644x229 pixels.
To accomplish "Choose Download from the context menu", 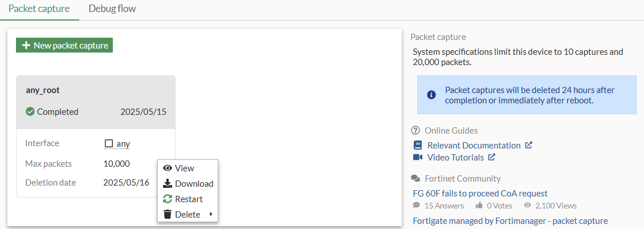I will pyautogui.click(x=194, y=183).
